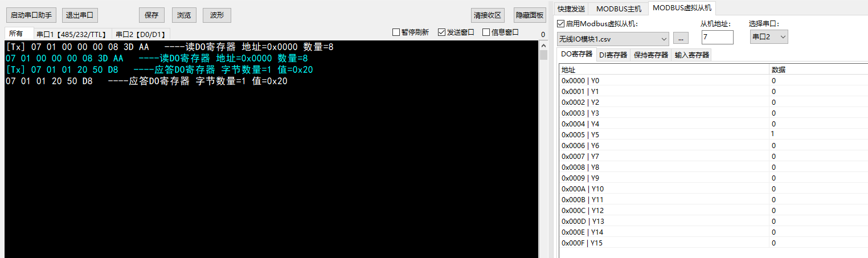Image resolution: width=868 pixels, height=258 pixels.
Task: Select row 0x000B | Y11
Action: 713,199
